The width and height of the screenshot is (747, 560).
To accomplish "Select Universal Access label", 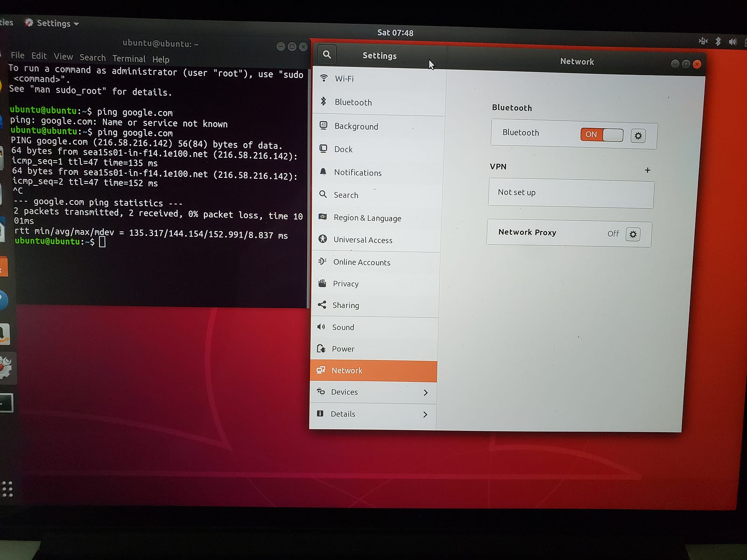I will pyautogui.click(x=363, y=240).
